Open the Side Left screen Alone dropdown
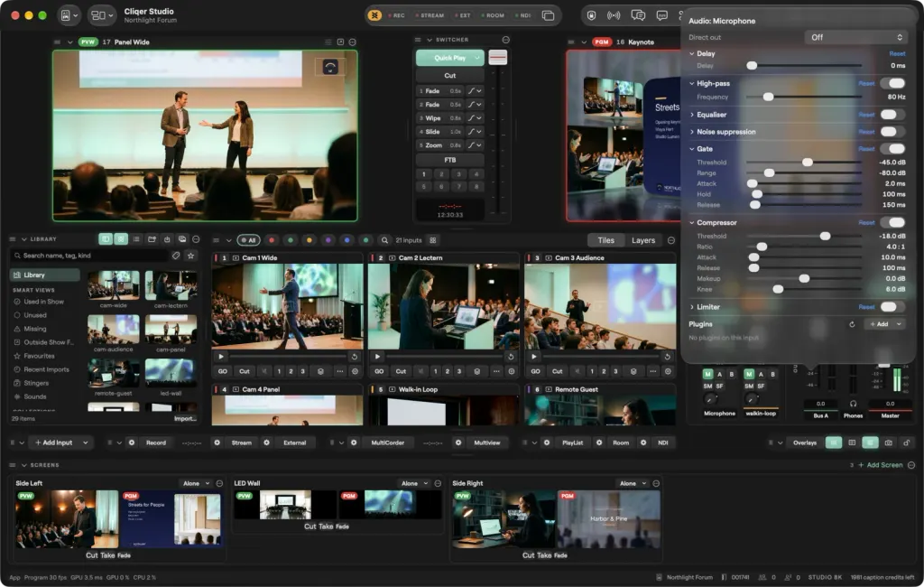The height and width of the screenshot is (587, 924). click(196, 483)
